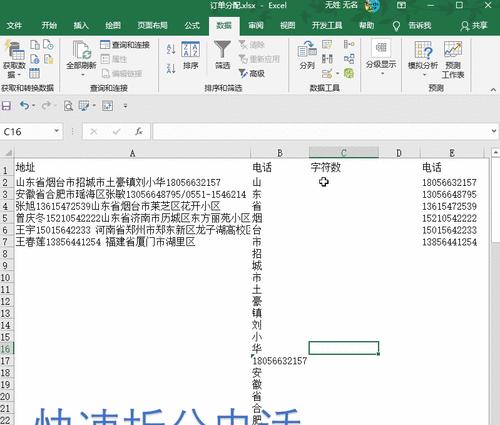
Task: Sort descending with the Z-A icon
Action: [x=171, y=68]
